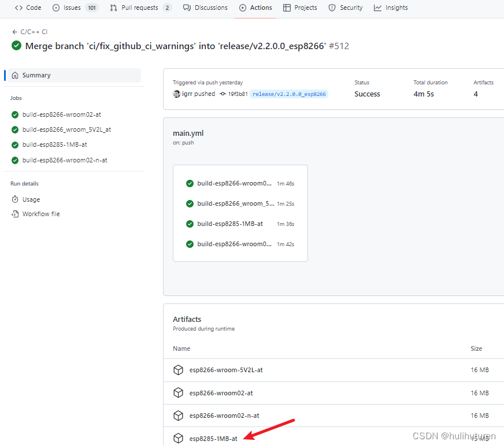Screen dimensions: 504x445
Task: Click the Code tab angle-brackets icon
Action: pos(18,8)
